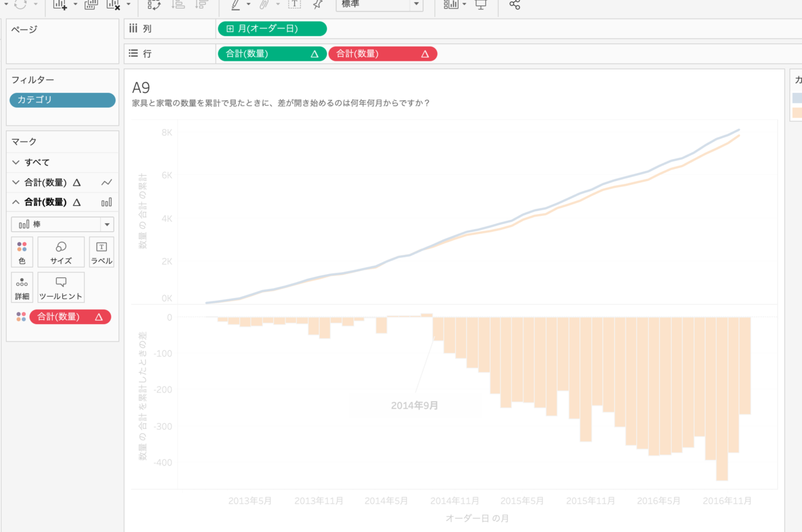
Task: Click the delta icon on red rows pill
Action: pyautogui.click(x=425, y=54)
